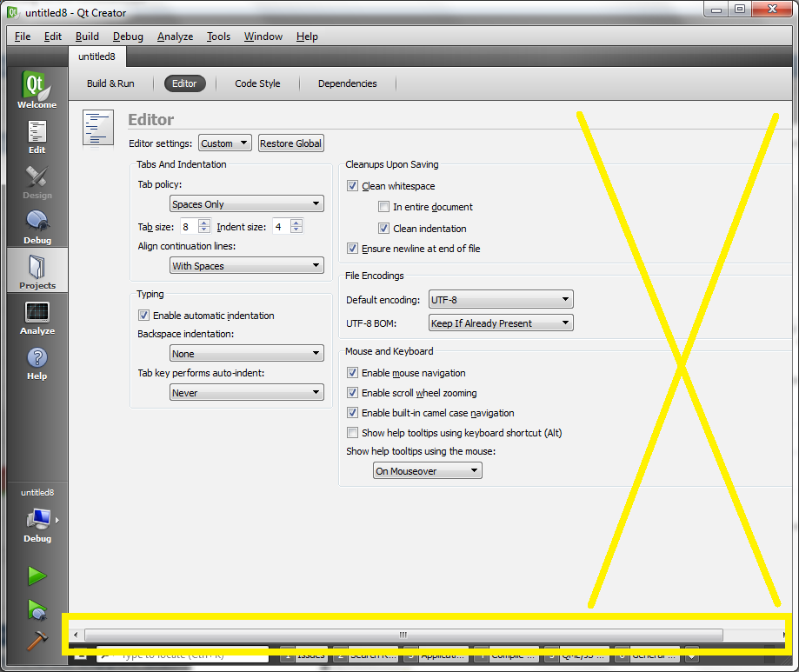Increase the Tab size value
Image resolution: width=799 pixels, height=672 pixels.
pos(203,223)
